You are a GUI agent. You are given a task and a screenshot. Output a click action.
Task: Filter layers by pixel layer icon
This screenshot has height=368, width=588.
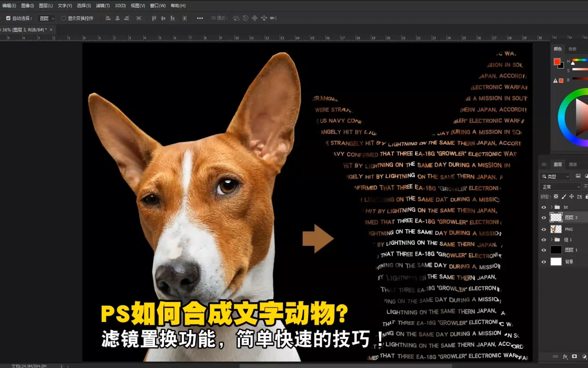pyautogui.click(x=578, y=176)
